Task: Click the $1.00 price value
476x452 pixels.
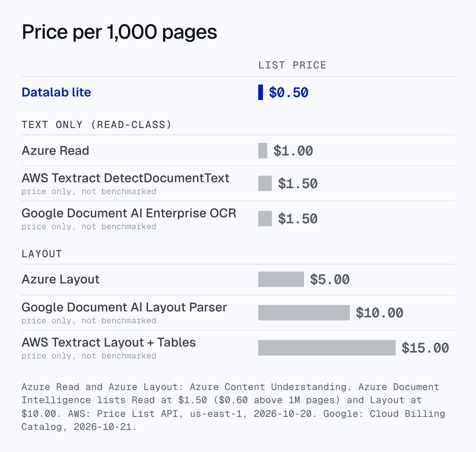Action: [x=293, y=151]
